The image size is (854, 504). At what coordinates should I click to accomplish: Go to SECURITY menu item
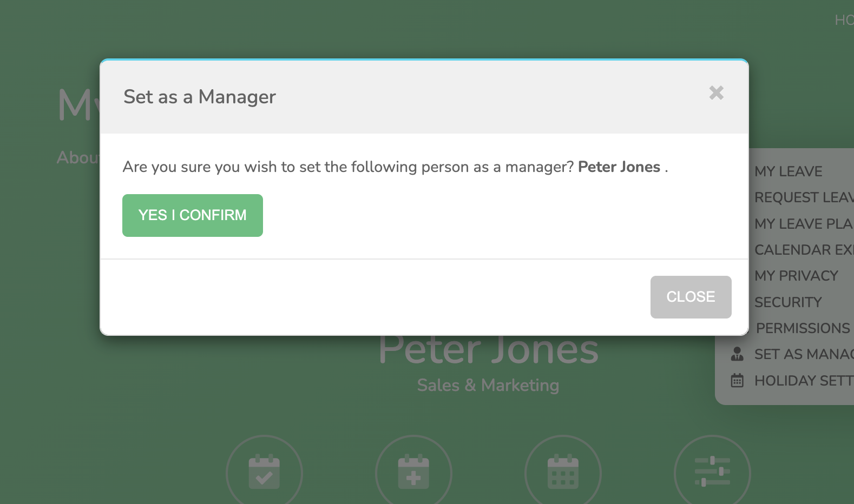click(788, 302)
